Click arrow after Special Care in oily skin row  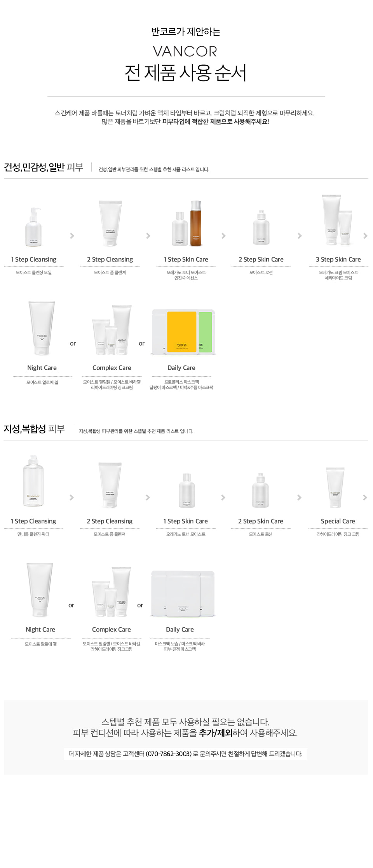click(x=365, y=497)
